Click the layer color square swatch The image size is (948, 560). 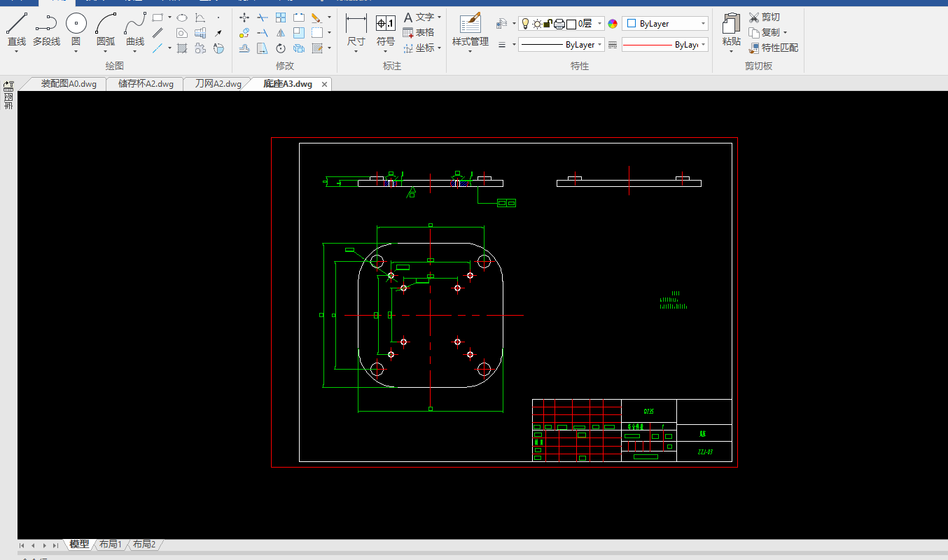click(x=571, y=23)
